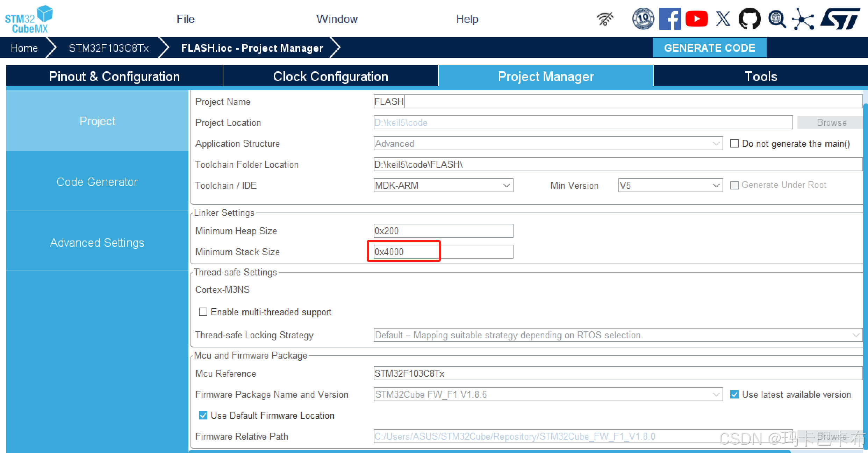This screenshot has width=868, height=453.
Task: Click the ST company logo icon
Action: click(840, 19)
